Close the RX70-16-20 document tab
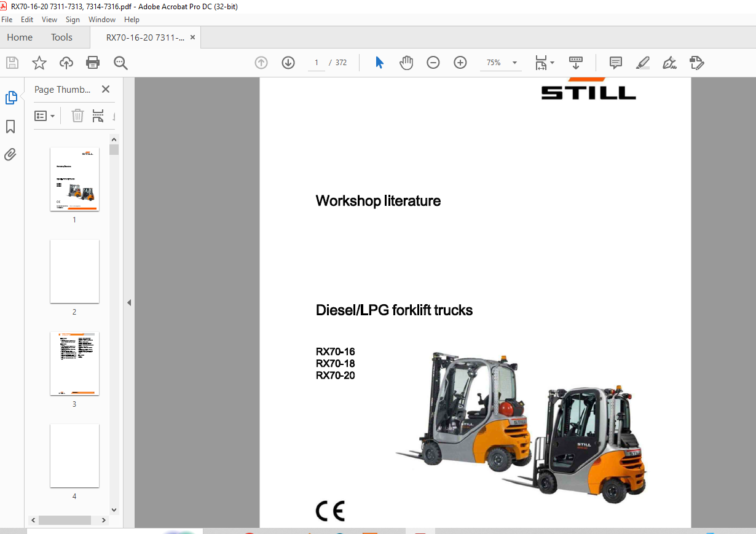This screenshot has height=534, width=756. [x=192, y=37]
